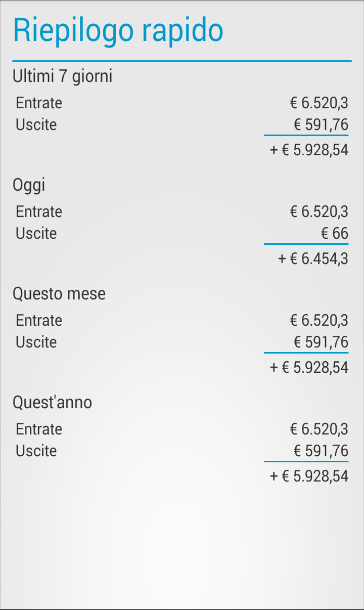Open Entrate under Quest'anno

pos(39,429)
